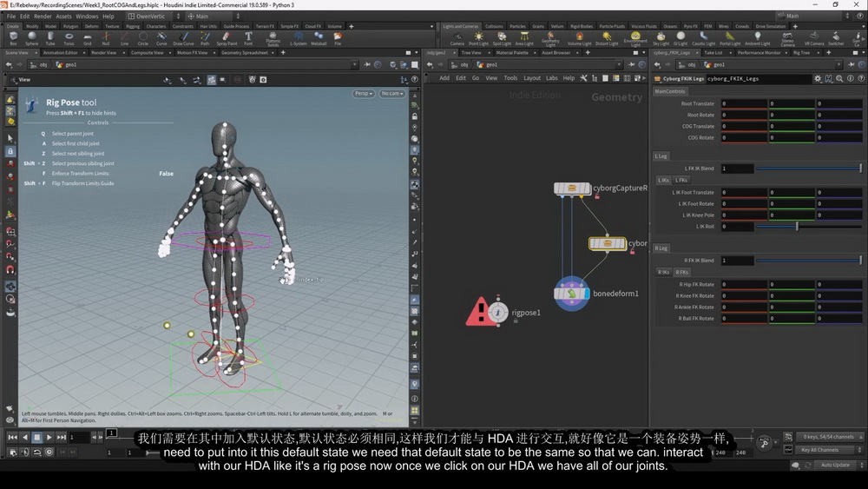Adjust the L IK Roll slider
The image size is (868, 489).
tap(809, 227)
